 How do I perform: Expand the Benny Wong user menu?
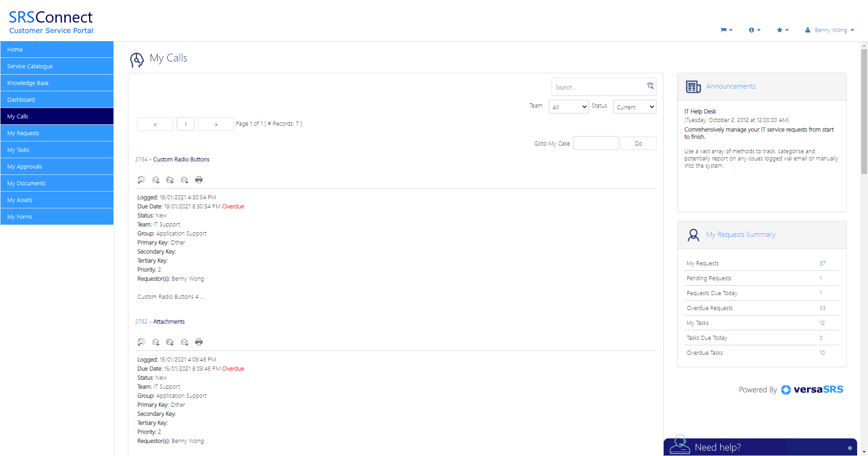click(830, 30)
